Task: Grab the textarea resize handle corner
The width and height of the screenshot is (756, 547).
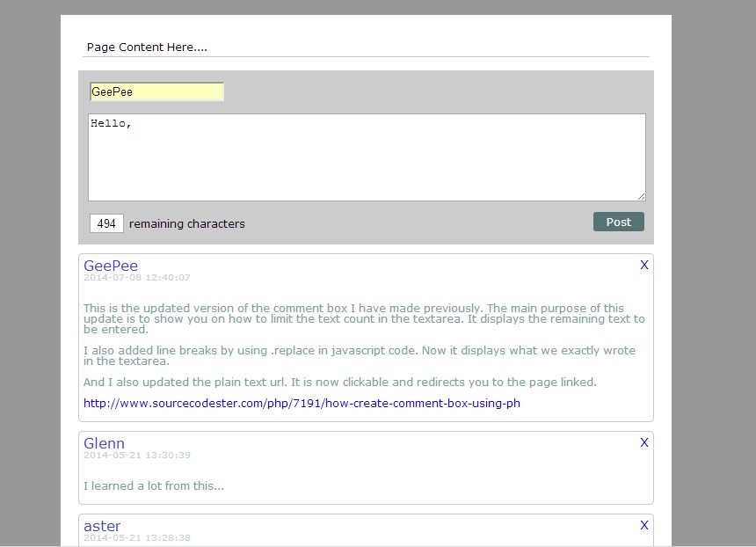Action: [x=641, y=196]
